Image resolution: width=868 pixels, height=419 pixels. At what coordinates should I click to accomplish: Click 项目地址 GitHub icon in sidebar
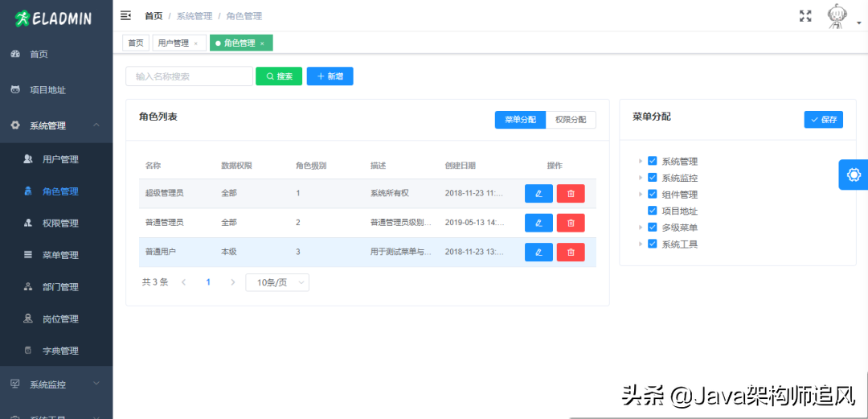[15, 90]
